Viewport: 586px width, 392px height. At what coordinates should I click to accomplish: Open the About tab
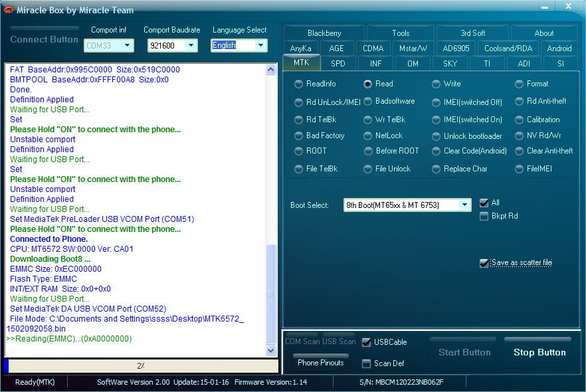coord(543,33)
